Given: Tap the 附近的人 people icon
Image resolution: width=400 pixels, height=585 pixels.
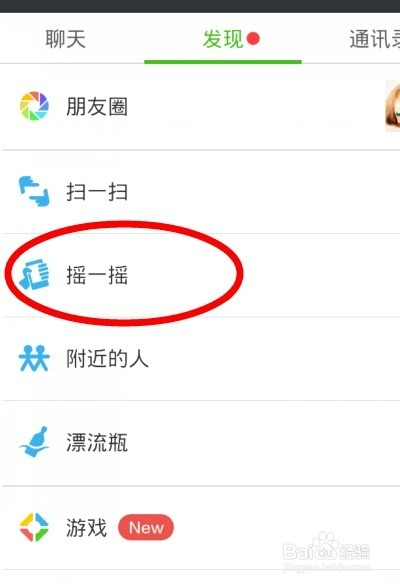Looking at the screenshot, I should tap(34, 358).
